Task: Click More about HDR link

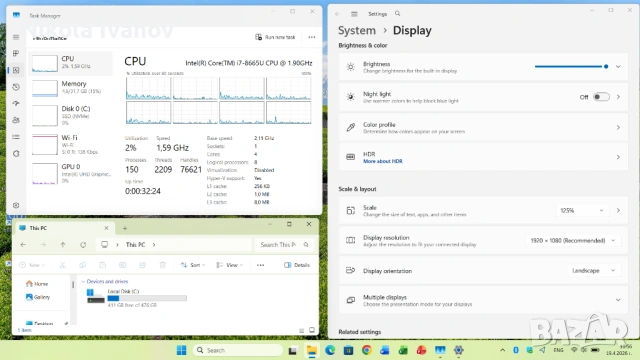Action: (383, 161)
